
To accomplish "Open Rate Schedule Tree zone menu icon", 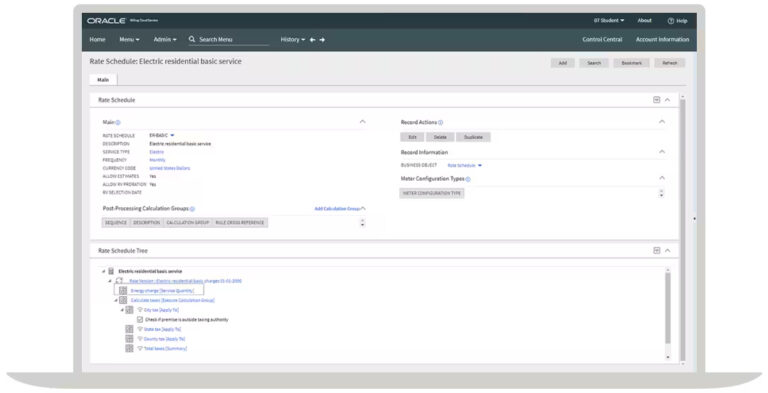I will pyautogui.click(x=656, y=251).
